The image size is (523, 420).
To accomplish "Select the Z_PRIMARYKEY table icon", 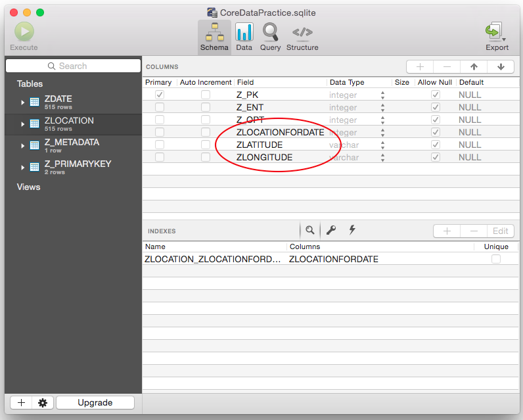I will click(x=34, y=167).
